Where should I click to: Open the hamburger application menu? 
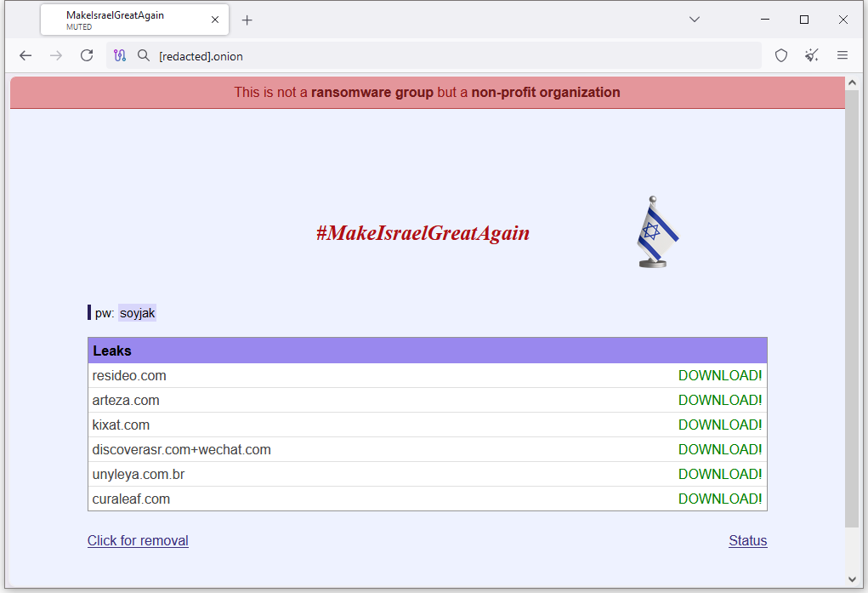click(x=842, y=55)
